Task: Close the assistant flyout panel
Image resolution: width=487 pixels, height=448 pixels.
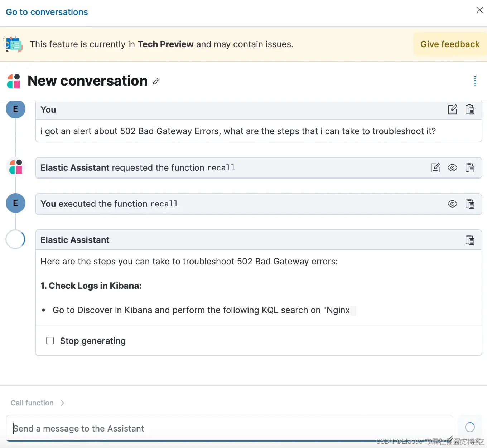Action: [479, 10]
